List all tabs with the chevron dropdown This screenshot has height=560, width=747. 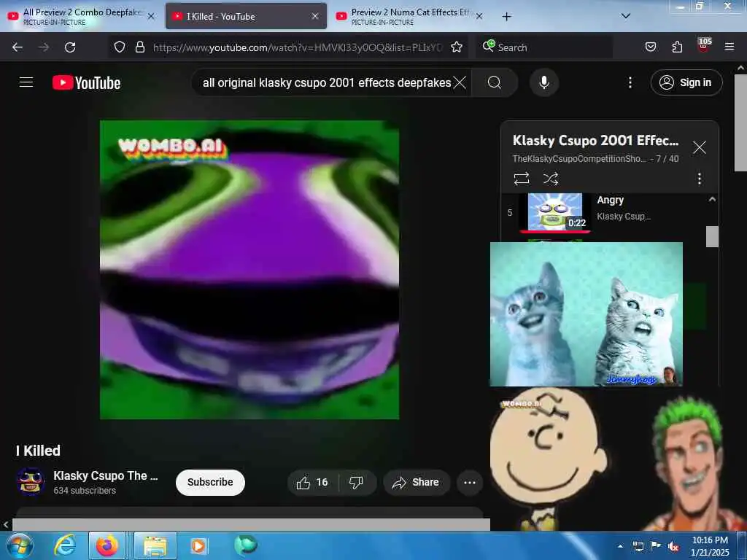point(626,16)
